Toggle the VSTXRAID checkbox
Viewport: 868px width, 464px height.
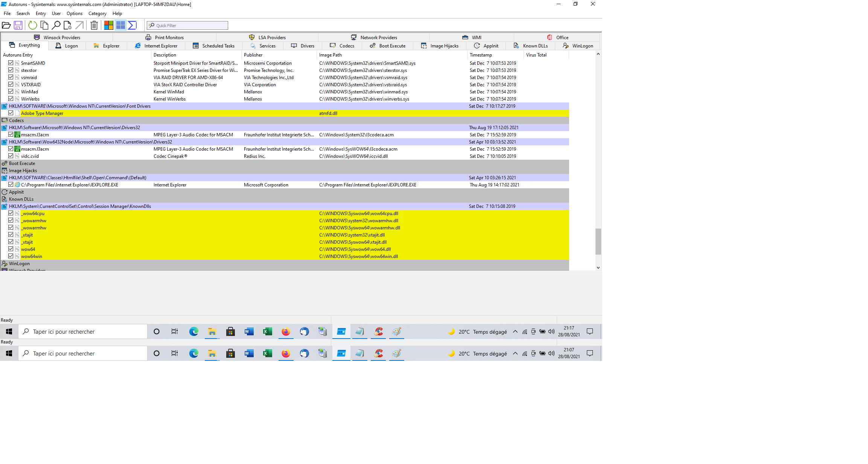click(11, 84)
